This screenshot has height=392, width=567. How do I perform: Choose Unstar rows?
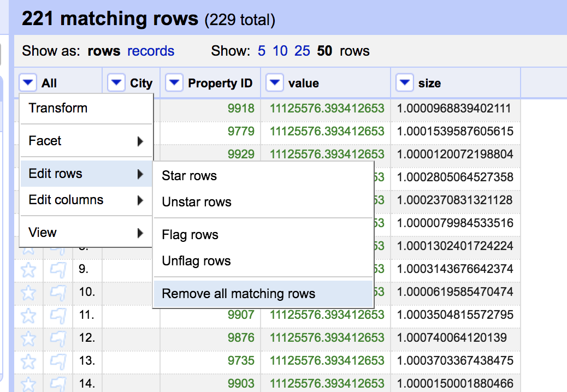click(263, 201)
